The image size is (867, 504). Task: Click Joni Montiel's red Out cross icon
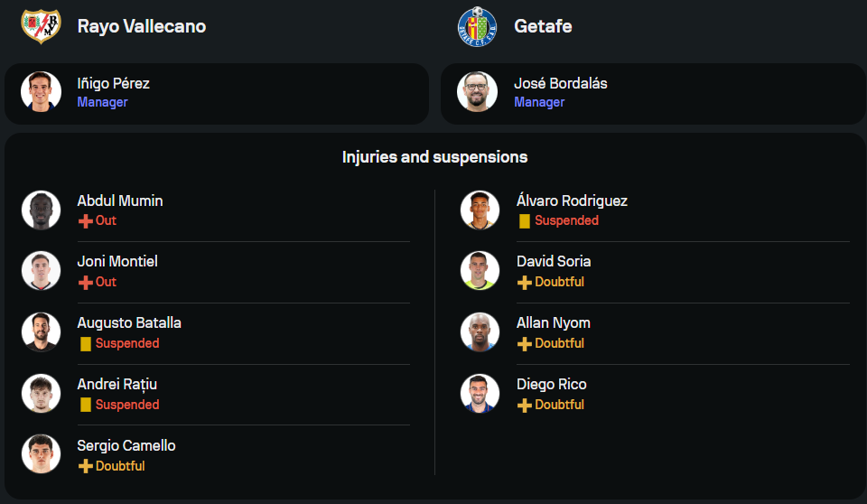(86, 282)
